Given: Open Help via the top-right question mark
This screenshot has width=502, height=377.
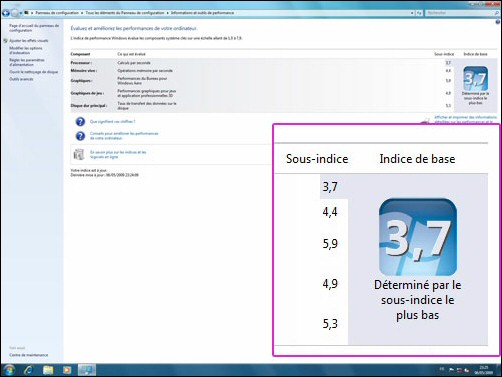Looking at the screenshot, I should click(x=498, y=22).
